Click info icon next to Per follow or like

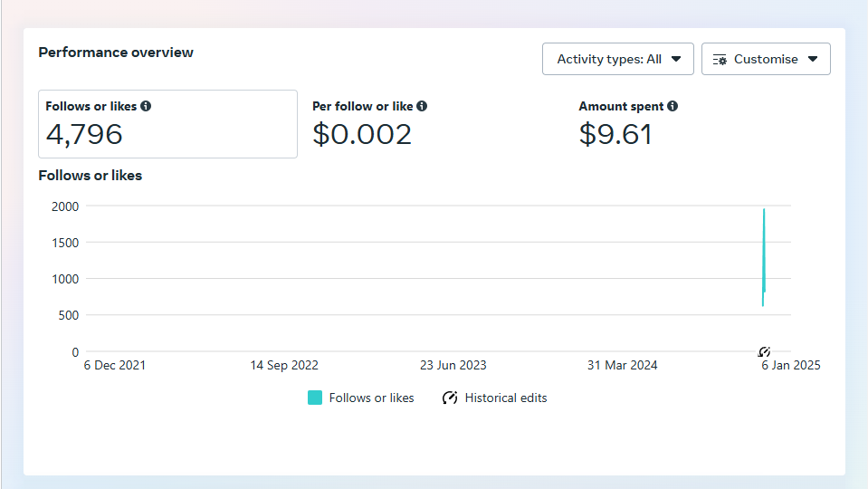click(x=422, y=106)
